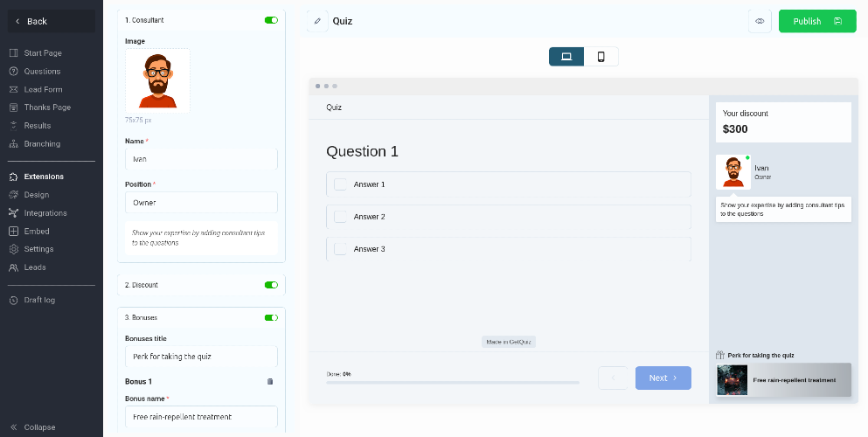Screen dimensions: 868x437
Task: Click the green Publish button
Action: coord(817,21)
